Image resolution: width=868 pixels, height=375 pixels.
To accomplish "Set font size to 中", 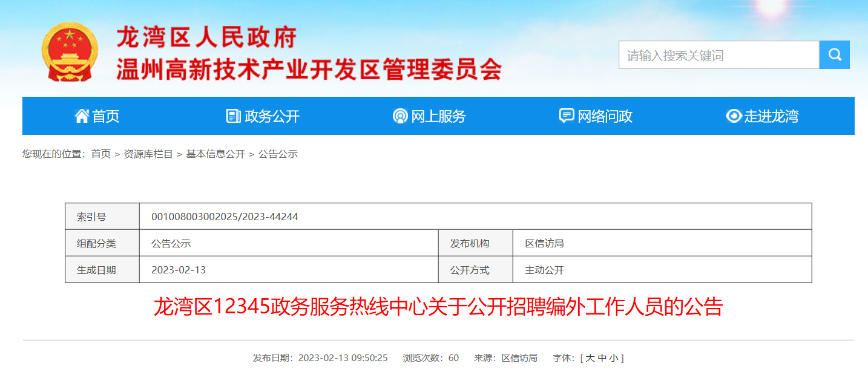I will coord(602,358).
